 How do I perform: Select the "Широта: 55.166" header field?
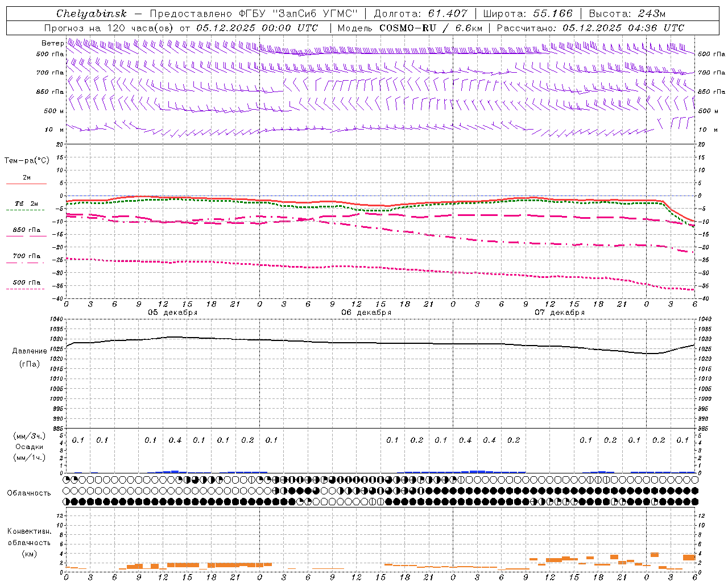[528, 14]
